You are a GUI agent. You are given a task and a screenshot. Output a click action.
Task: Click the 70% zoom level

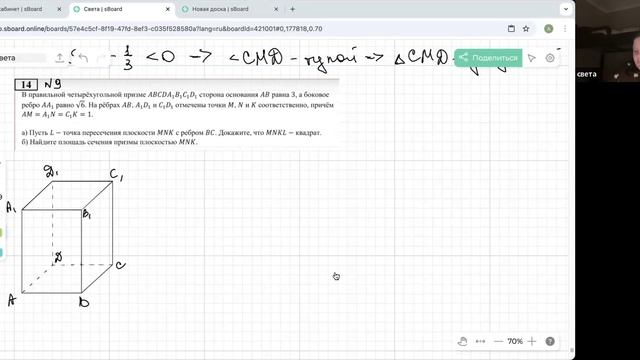click(515, 341)
